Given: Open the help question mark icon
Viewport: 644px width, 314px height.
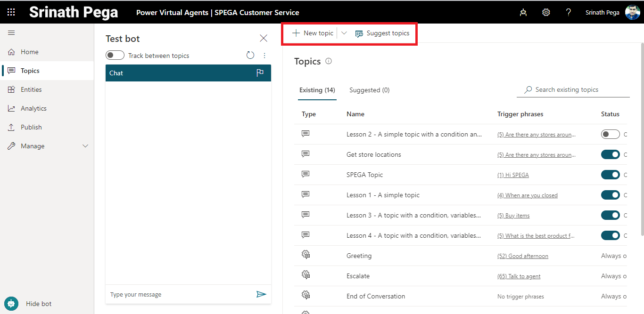Looking at the screenshot, I should (x=569, y=12).
